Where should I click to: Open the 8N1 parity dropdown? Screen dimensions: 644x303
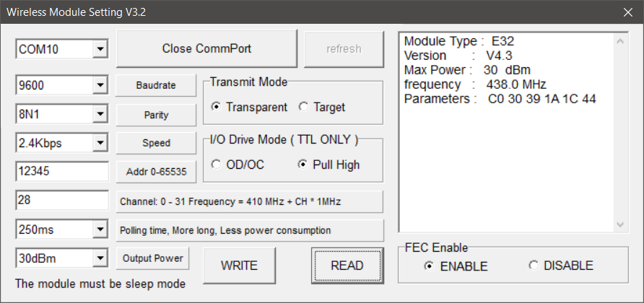tap(100, 114)
